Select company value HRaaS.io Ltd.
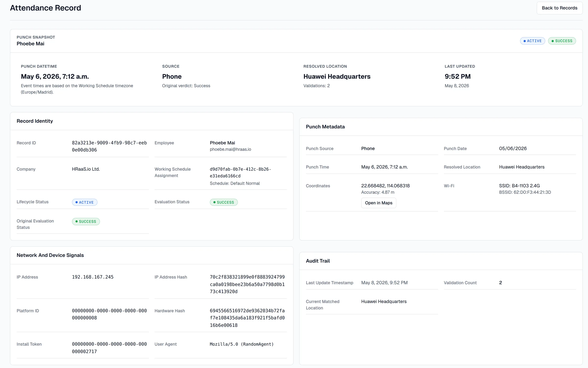588x368 pixels. point(86,169)
